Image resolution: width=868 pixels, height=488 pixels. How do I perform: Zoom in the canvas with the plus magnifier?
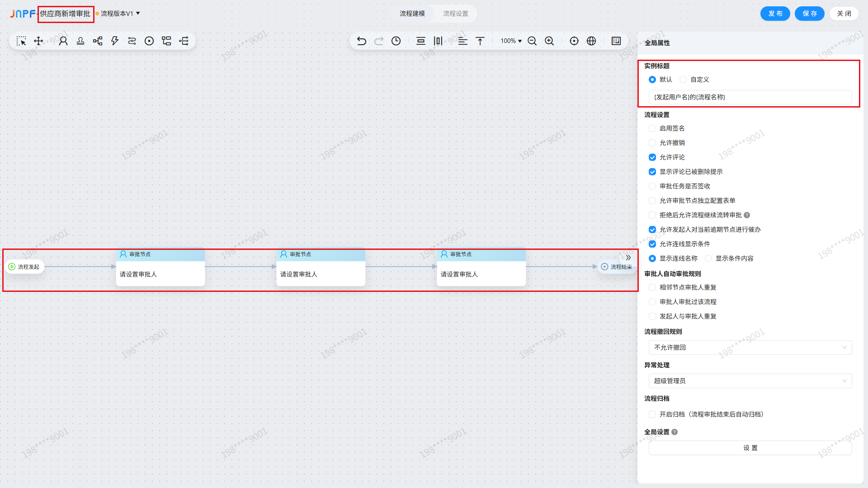pos(549,41)
